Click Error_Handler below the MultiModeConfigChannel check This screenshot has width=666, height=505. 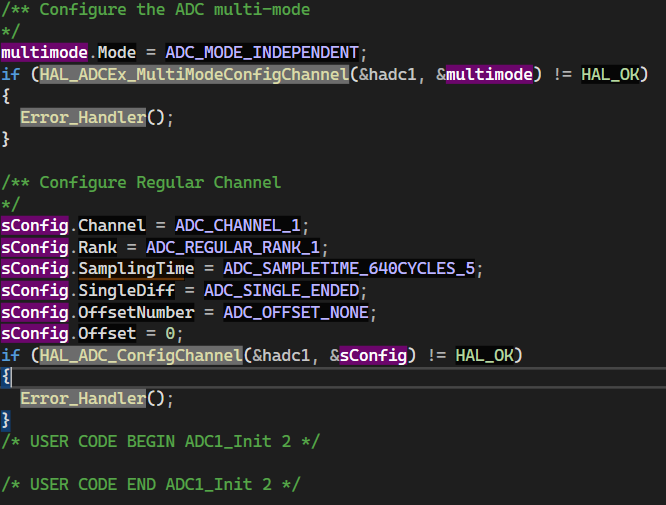coord(83,117)
